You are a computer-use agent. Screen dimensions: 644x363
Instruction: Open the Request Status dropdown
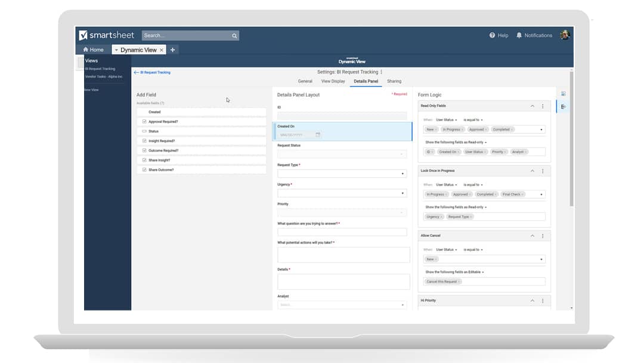tap(342, 154)
